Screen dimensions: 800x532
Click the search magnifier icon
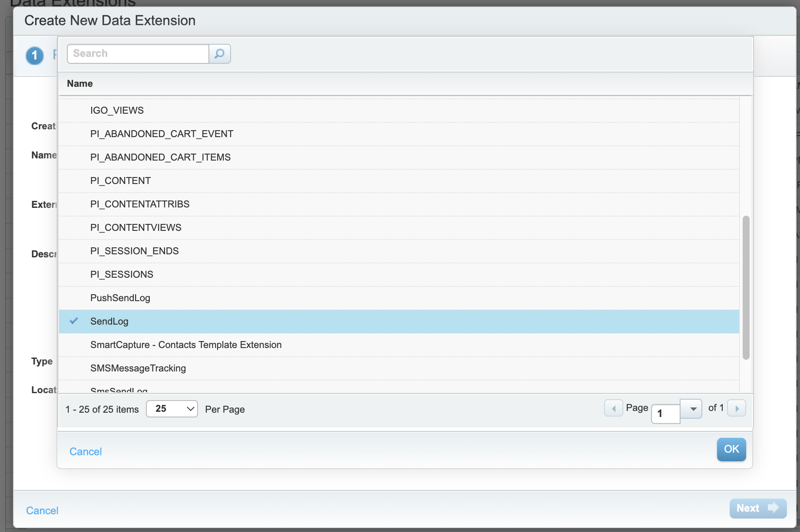coord(220,54)
